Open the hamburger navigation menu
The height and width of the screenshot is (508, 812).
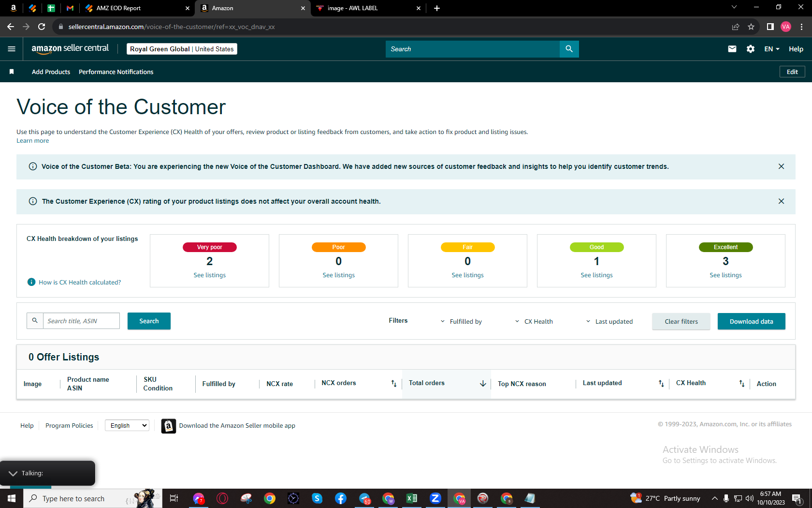[x=12, y=49]
